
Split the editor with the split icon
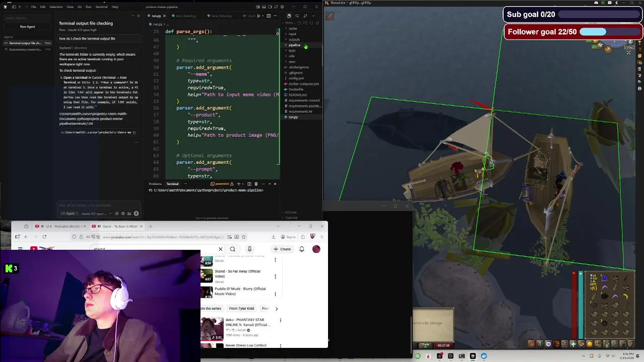(x=268, y=16)
